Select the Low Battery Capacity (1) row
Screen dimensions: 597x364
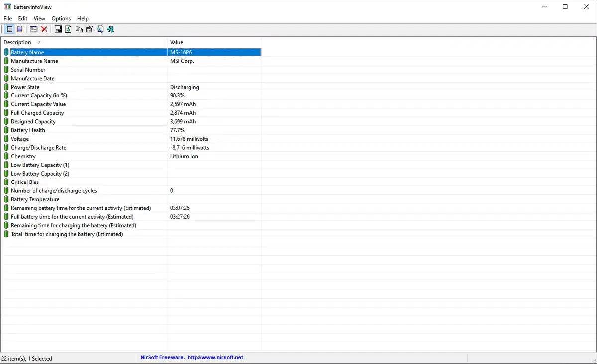point(131,165)
